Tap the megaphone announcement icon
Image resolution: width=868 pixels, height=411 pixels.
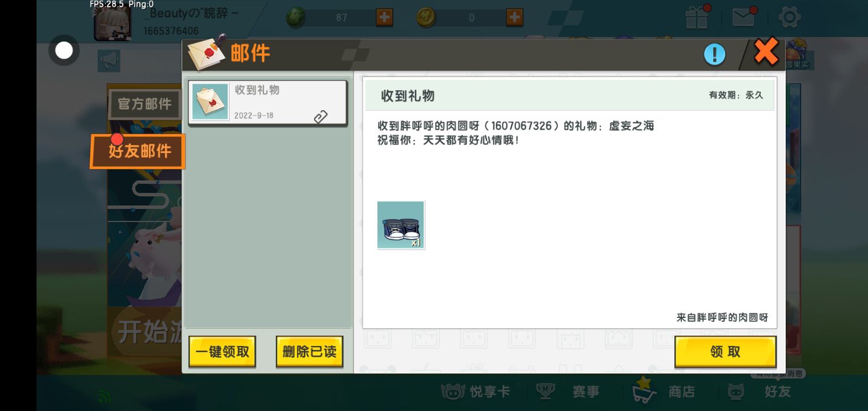click(108, 60)
